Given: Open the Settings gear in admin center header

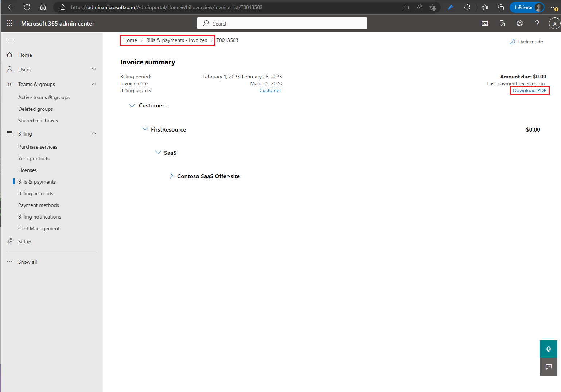Looking at the screenshot, I should [519, 23].
